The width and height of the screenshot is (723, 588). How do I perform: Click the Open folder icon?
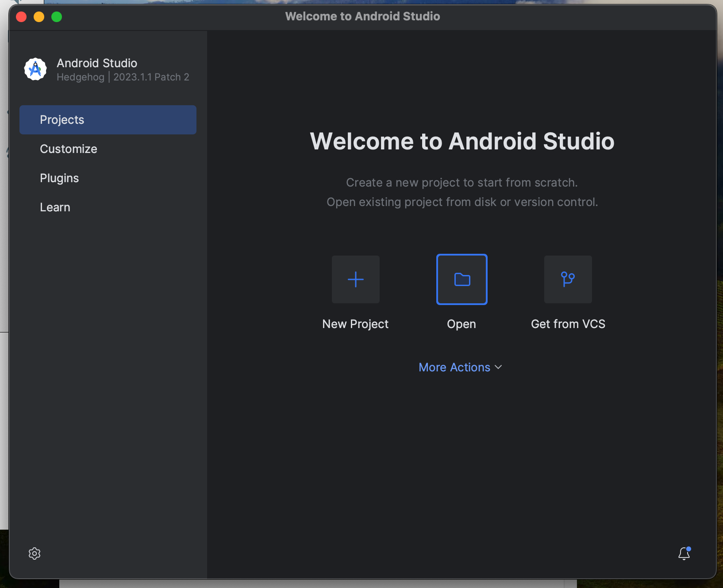point(462,279)
